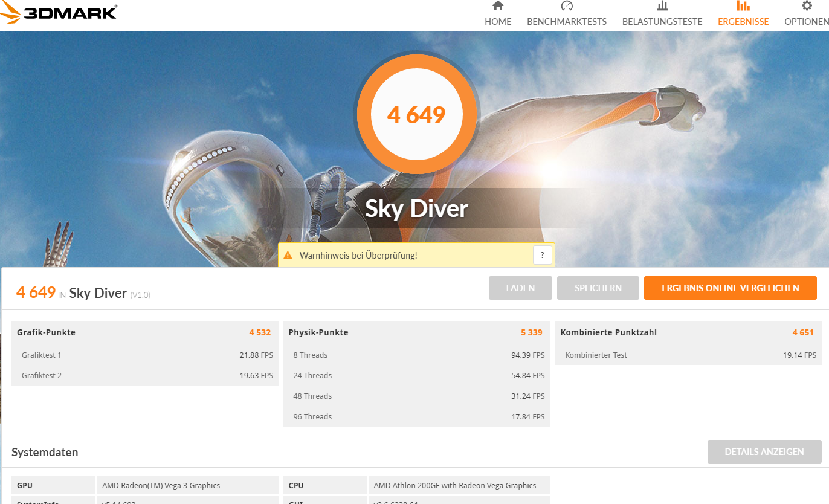
Task: Click the Benchmarktests gauge icon
Action: click(567, 6)
